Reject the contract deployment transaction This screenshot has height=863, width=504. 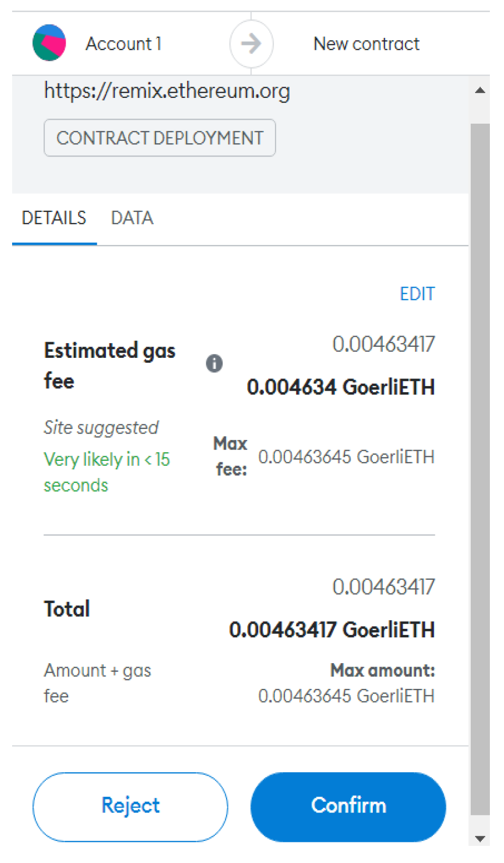(130, 806)
